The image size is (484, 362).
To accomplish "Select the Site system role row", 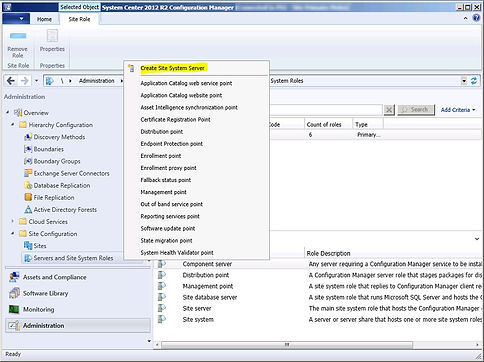I will point(318,319).
